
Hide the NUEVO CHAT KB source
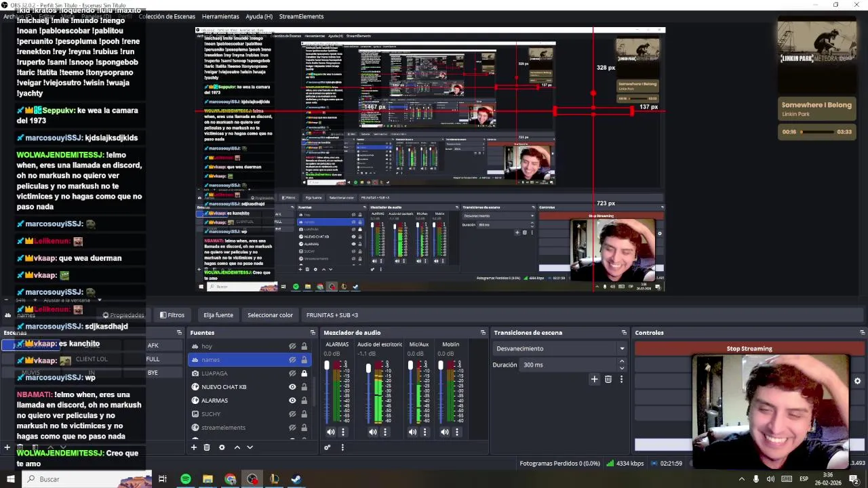[x=292, y=387]
